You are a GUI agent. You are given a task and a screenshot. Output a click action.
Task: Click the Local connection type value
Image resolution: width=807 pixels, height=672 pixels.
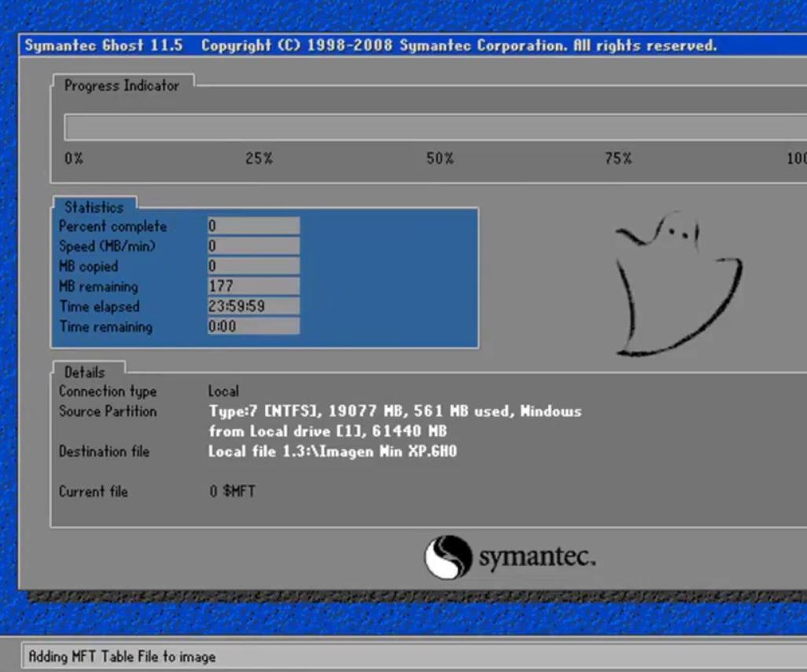coord(223,391)
